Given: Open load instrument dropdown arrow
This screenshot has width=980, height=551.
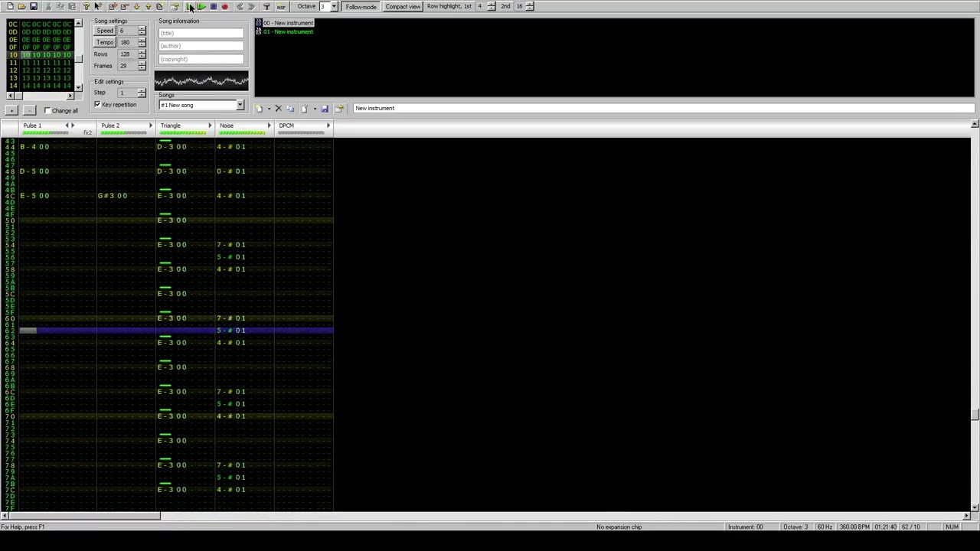Looking at the screenshot, I should 315,109.
